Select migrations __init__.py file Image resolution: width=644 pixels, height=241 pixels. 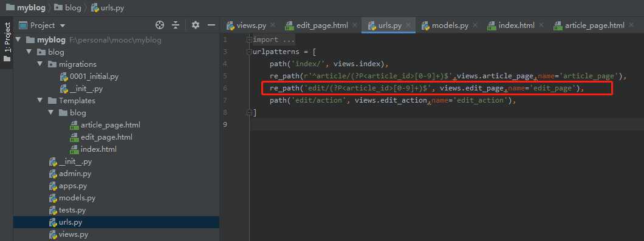click(x=81, y=88)
